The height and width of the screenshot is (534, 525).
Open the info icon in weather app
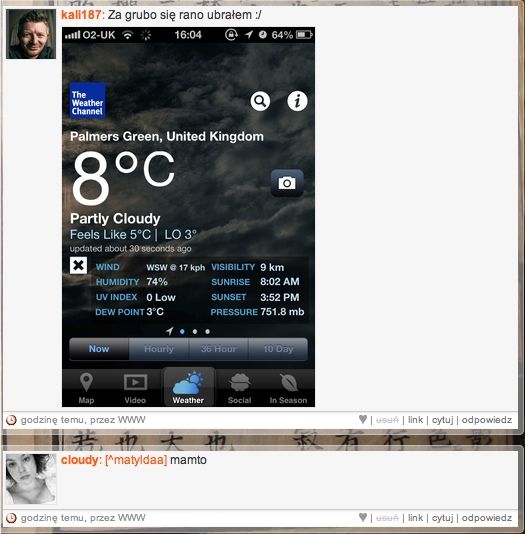(x=297, y=101)
